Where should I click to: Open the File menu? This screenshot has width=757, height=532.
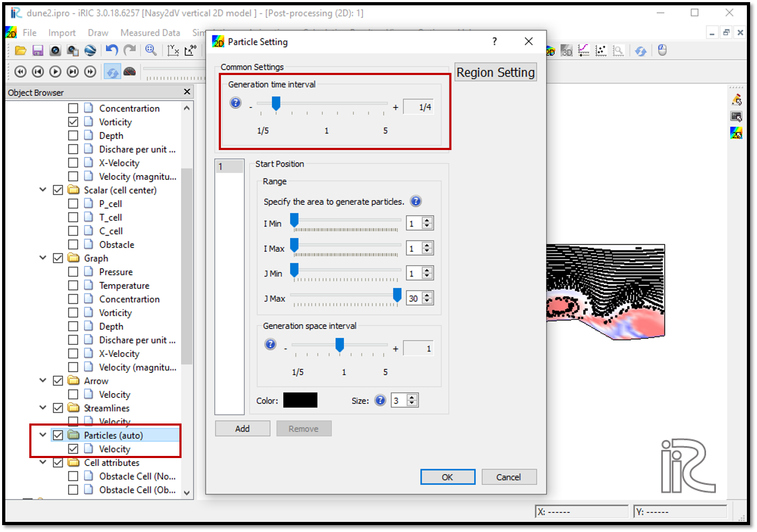[30, 33]
